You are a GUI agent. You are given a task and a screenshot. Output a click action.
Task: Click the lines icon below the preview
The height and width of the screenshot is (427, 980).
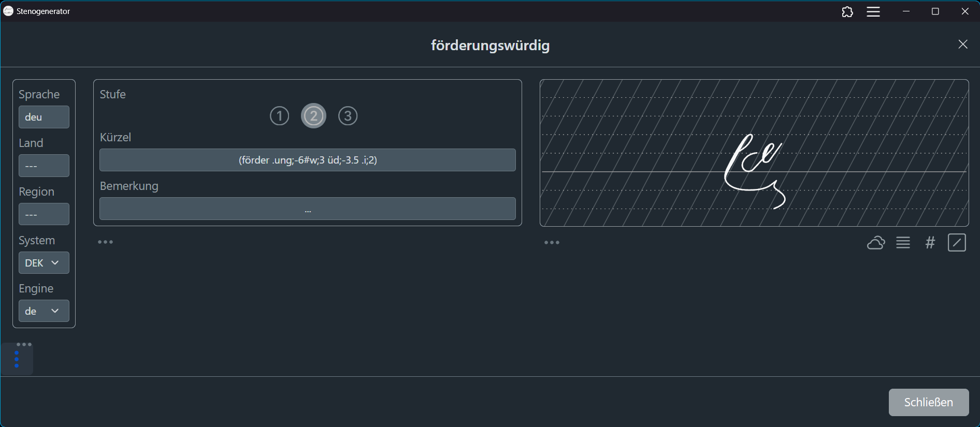pos(903,243)
